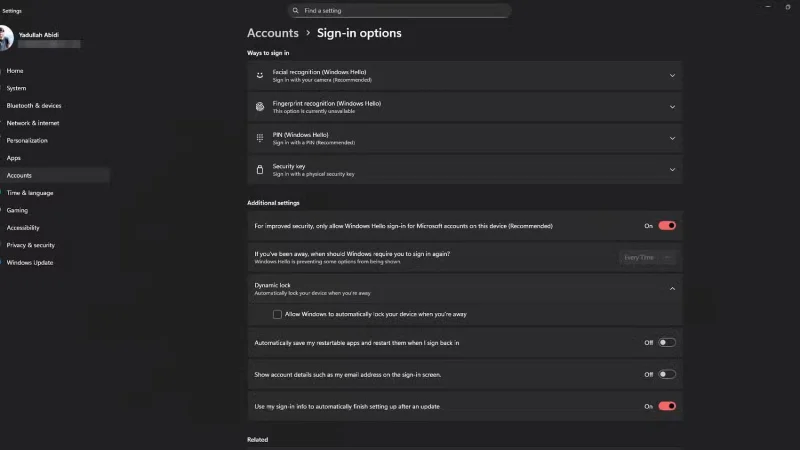This screenshot has width=800, height=450.
Task: Expand Facial recognition (Windows Hello) chevron
Action: pyautogui.click(x=672, y=76)
